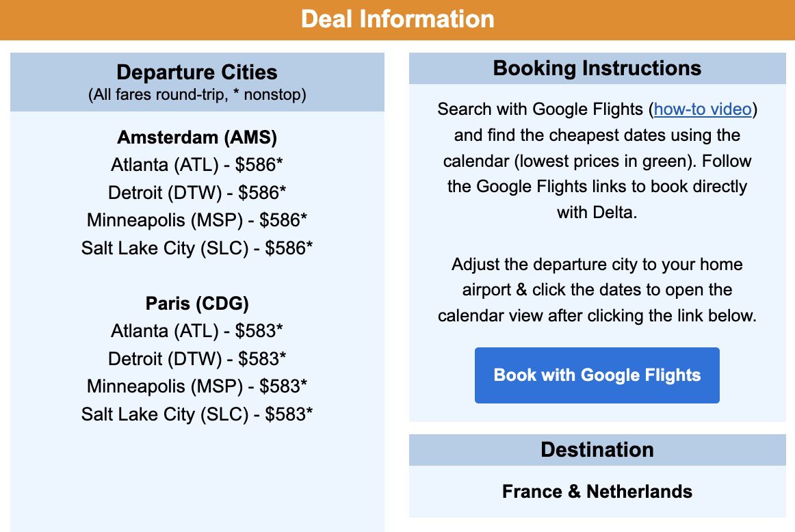This screenshot has height=532, width=795.
Task: Select the Salt Lake City (SLC) $586 fare
Action: tap(196, 248)
